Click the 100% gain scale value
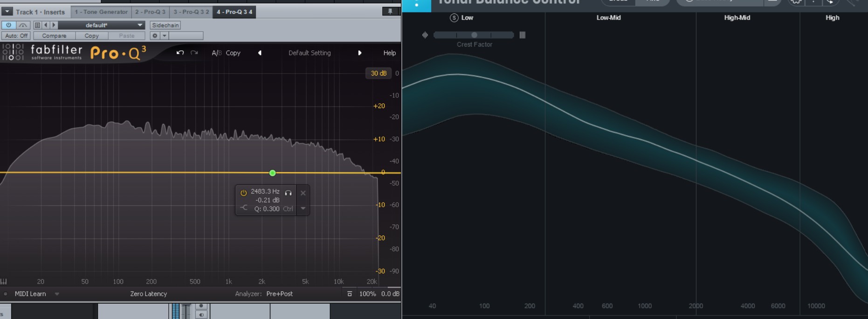Image resolution: width=868 pixels, height=319 pixels. [x=367, y=294]
